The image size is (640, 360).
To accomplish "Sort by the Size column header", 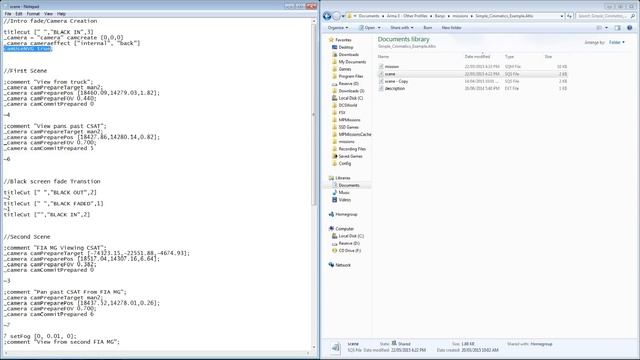I will tap(548, 57).
